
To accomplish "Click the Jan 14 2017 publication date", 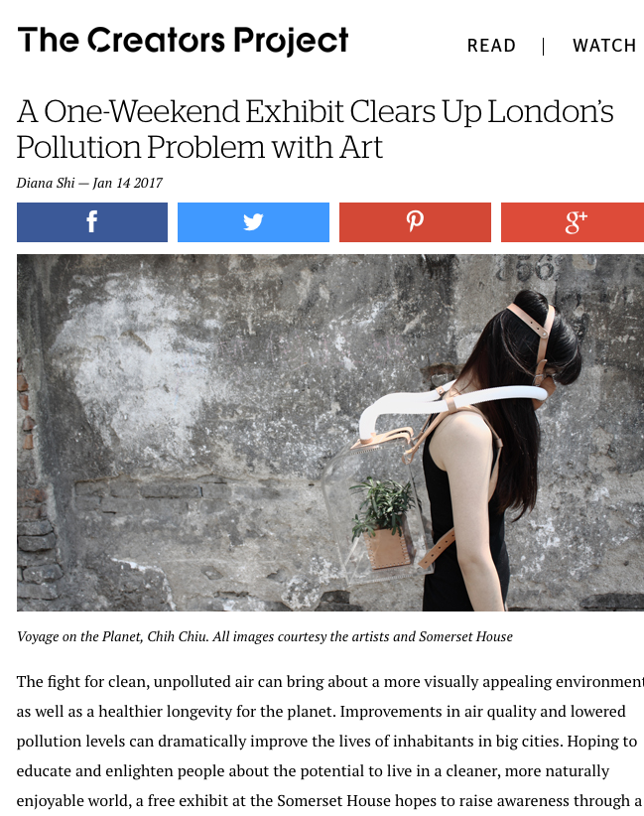I will 127,184.
